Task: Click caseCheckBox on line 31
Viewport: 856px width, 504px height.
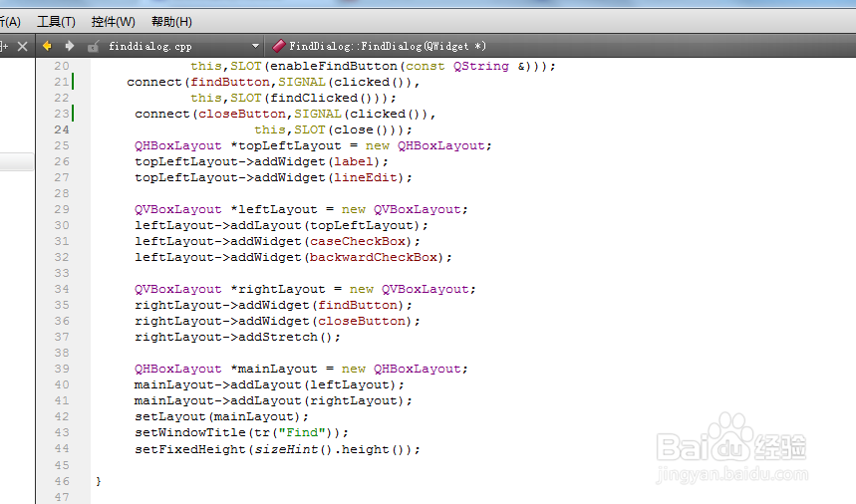Action: click(x=358, y=241)
